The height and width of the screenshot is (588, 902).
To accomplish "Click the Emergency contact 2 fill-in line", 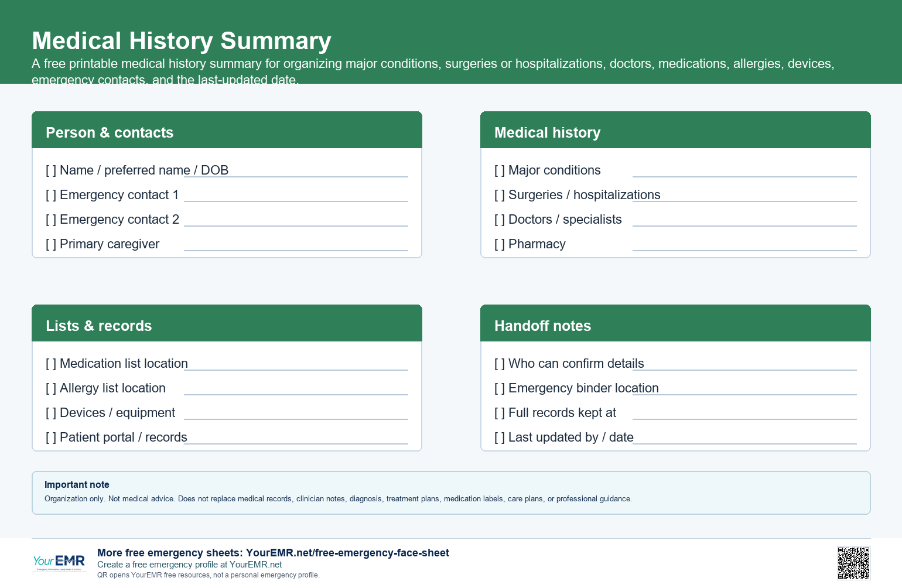I will tap(296, 225).
